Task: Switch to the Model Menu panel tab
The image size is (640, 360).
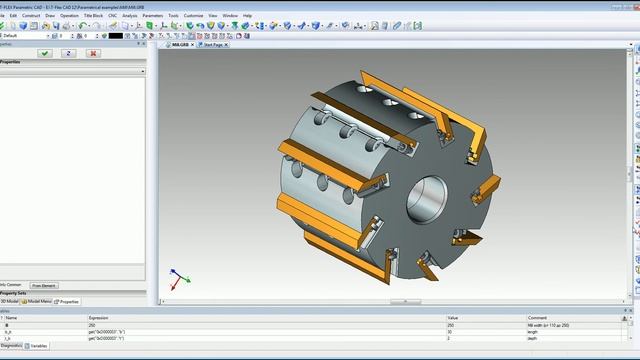Action: point(36,301)
